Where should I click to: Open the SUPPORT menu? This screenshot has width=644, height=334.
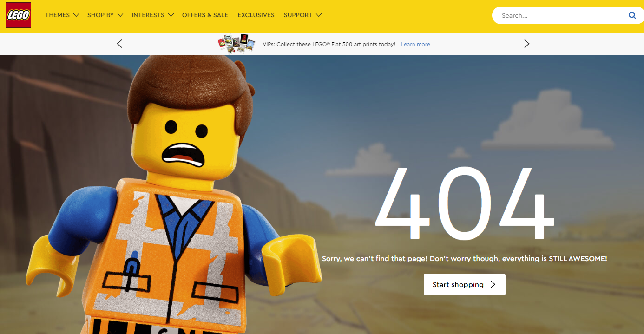298,15
